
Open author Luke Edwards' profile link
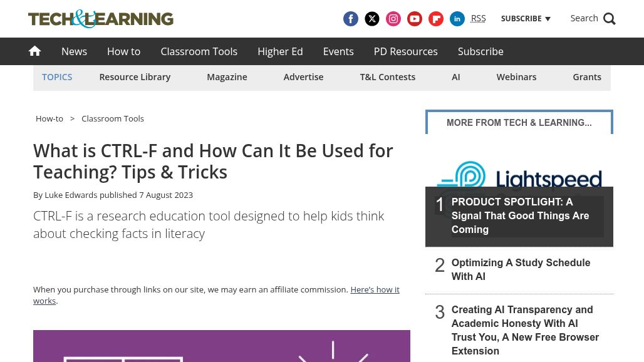tap(71, 195)
